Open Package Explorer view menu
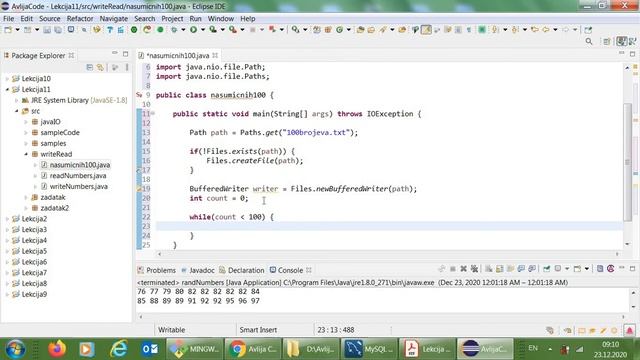This screenshot has height=360, width=640. 127,67
